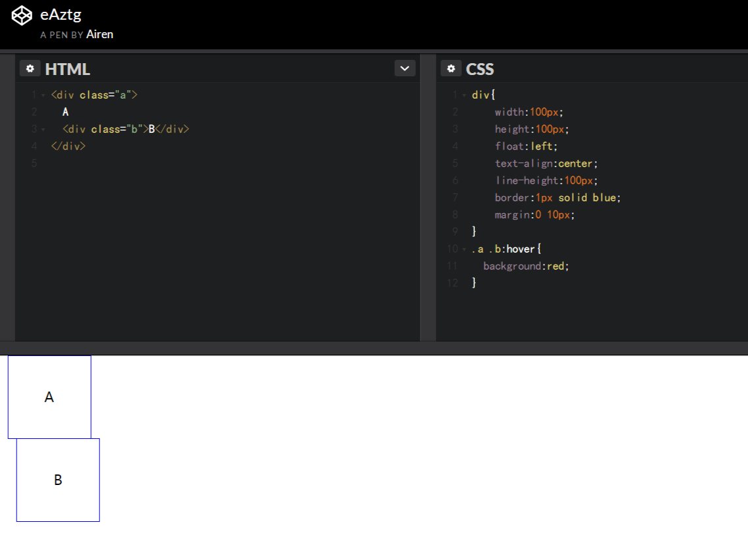Click the gear icon beside HTML title
The width and height of the screenshot is (748, 560).
pos(30,68)
